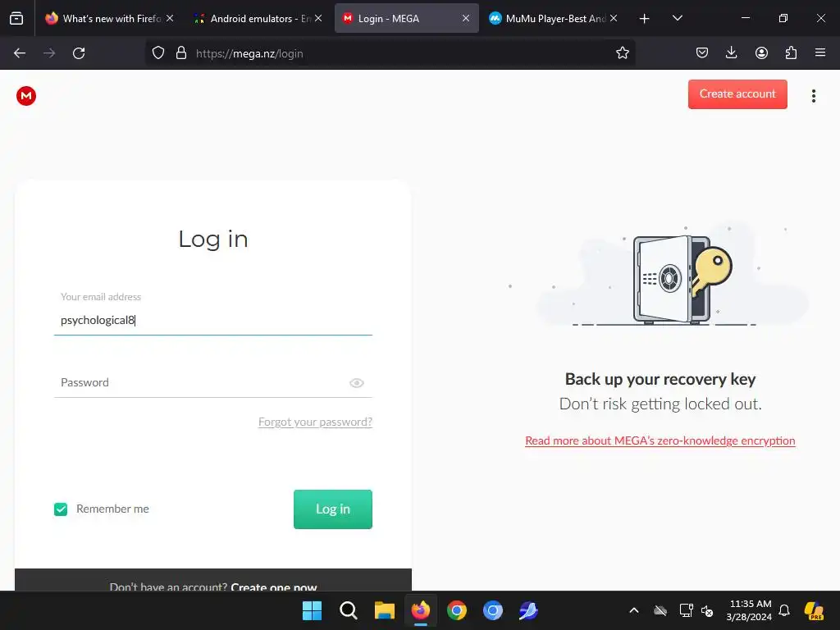840x630 pixels.
Task: Click the Create account button
Action: [x=737, y=94]
